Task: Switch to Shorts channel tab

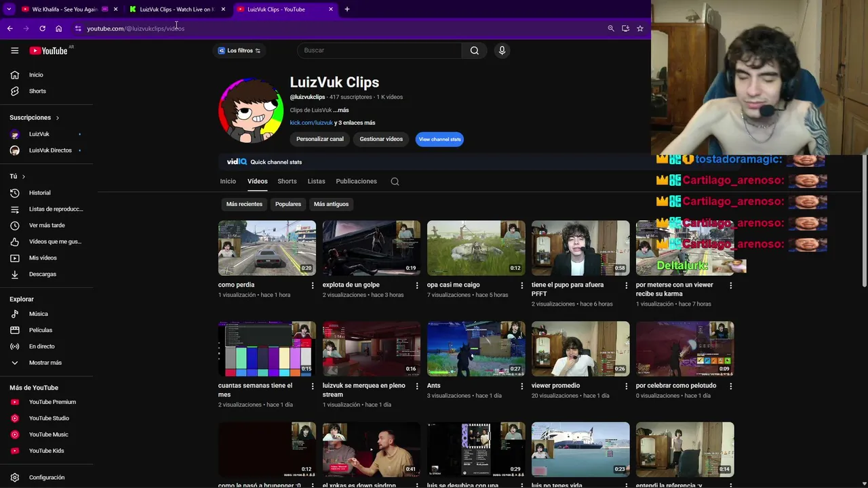Action: [287, 181]
